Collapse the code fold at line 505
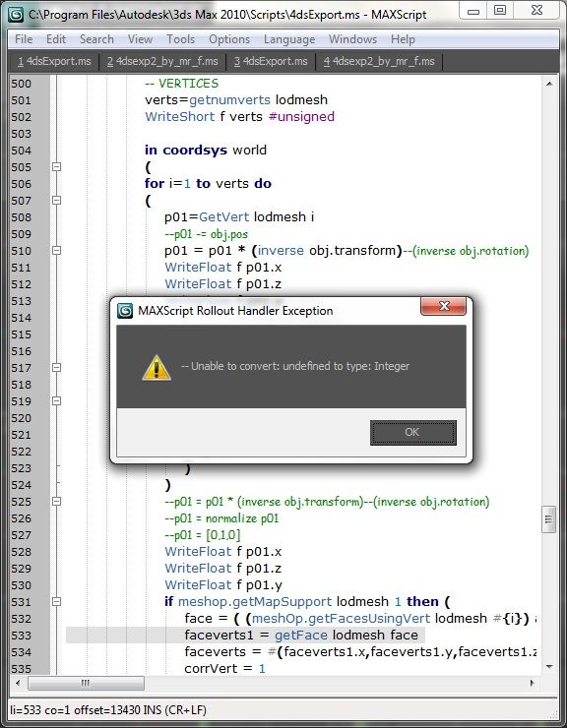The height and width of the screenshot is (728, 567). click(x=56, y=166)
